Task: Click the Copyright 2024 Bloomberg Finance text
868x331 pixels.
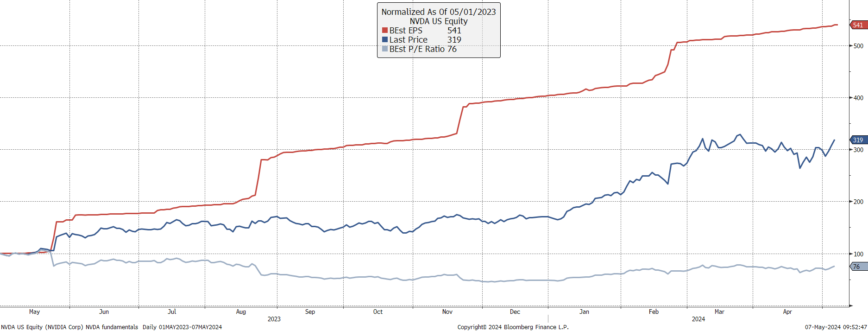Action: pyautogui.click(x=513, y=327)
